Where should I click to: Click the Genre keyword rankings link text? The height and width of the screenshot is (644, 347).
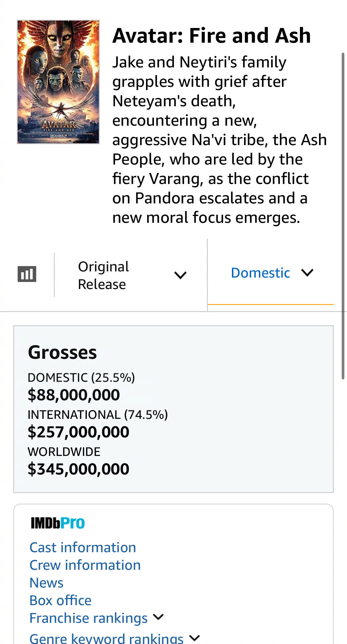click(x=106, y=638)
